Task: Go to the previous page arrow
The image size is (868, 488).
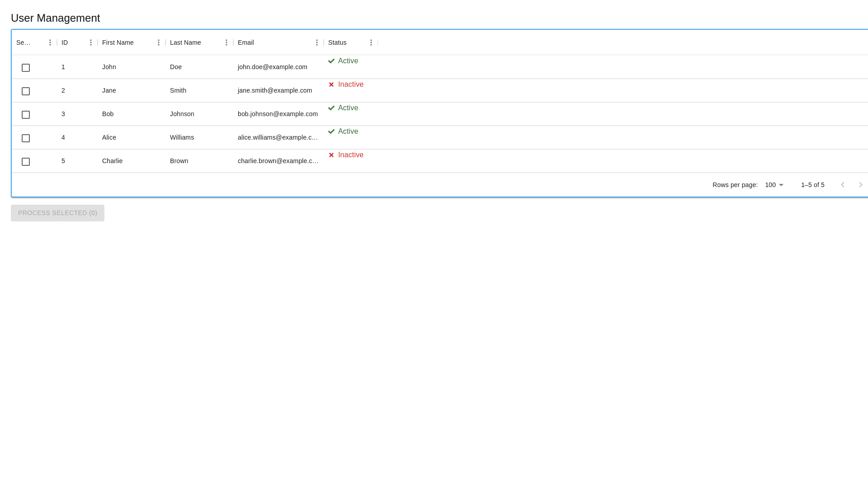Action: [x=843, y=185]
